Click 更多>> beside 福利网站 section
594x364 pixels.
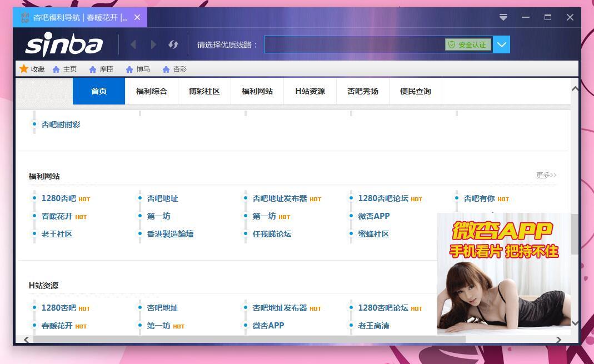point(546,175)
